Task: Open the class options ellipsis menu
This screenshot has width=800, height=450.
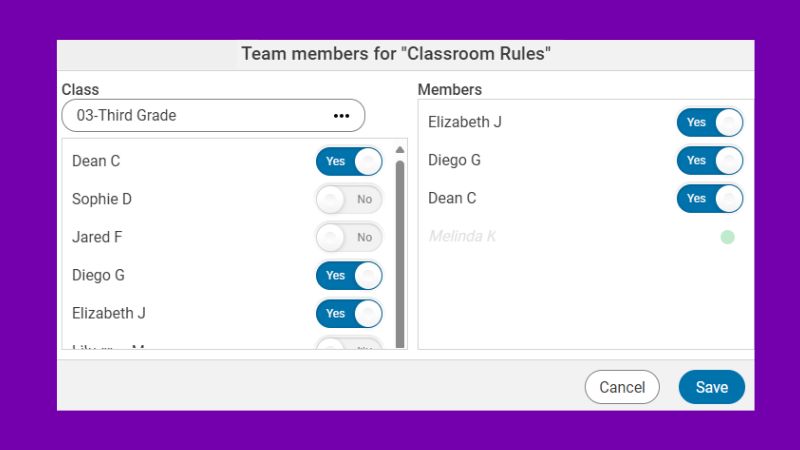Action: pos(341,116)
